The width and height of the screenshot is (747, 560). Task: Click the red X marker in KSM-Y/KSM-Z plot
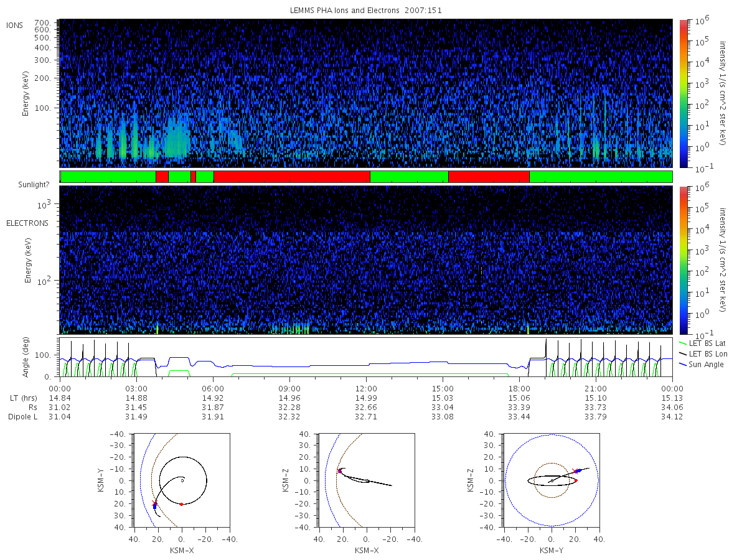click(x=574, y=471)
